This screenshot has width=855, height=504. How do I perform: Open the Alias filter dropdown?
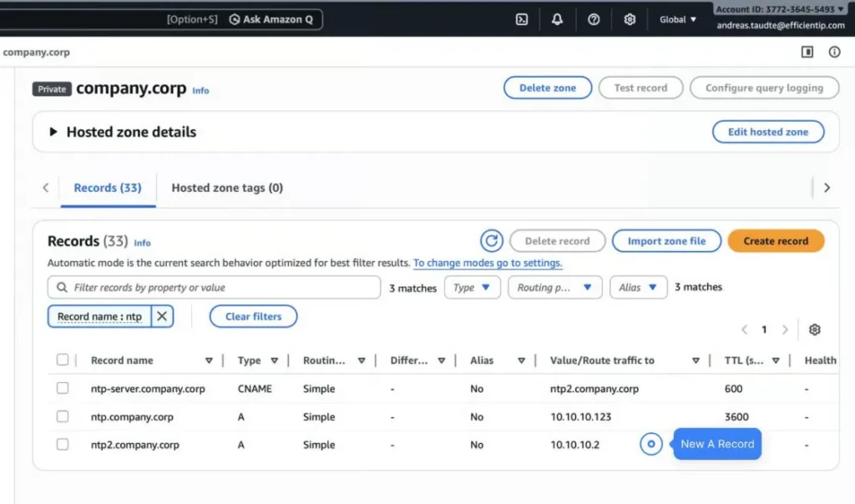click(638, 287)
